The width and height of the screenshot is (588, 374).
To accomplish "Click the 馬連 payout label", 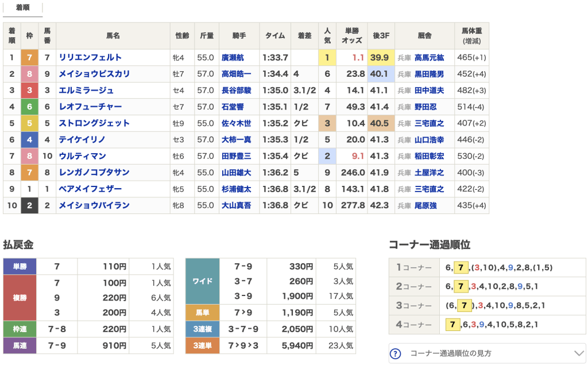I will (20, 345).
